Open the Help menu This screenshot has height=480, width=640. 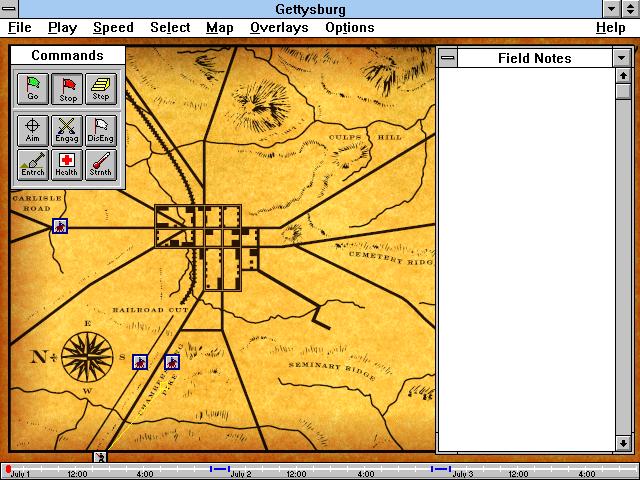click(x=611, y=28)
